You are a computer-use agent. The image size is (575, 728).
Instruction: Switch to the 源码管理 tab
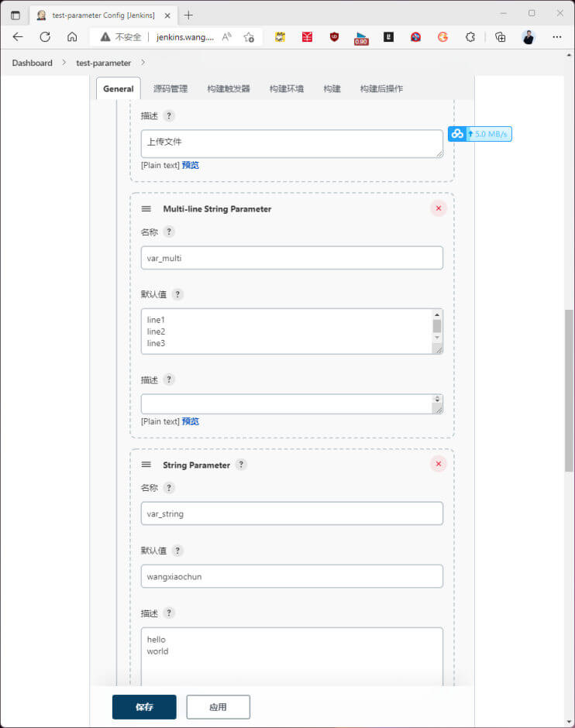[170, 89]
